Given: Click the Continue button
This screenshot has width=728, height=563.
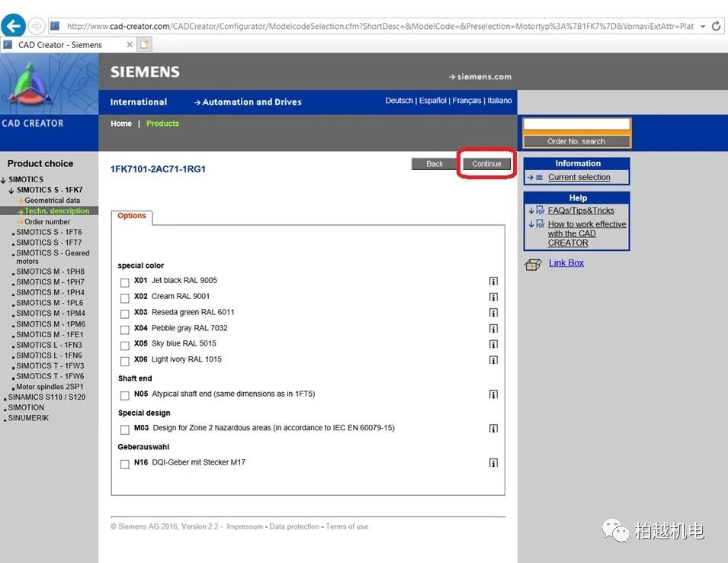Looking at the screenshot, I should (x=486, y=163).
